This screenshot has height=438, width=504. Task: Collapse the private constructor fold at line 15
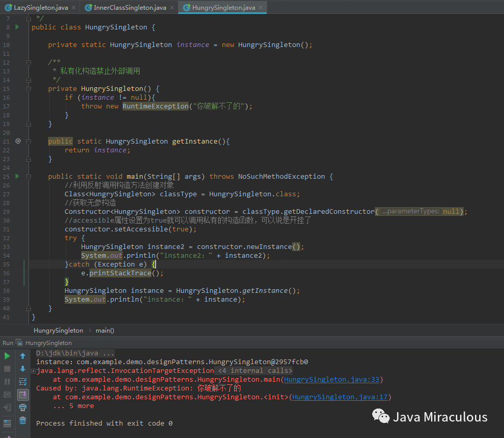click(28, 89)
